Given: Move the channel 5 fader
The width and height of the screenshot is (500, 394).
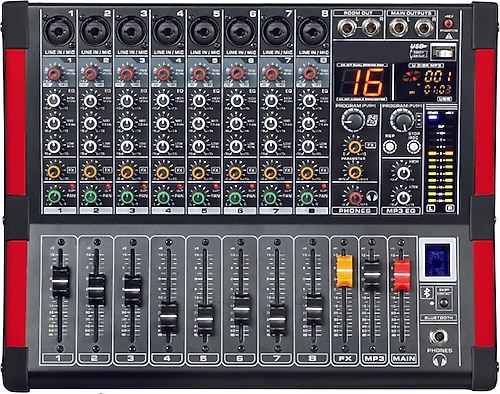Looking at the screenshot, I should click(205, 320).
